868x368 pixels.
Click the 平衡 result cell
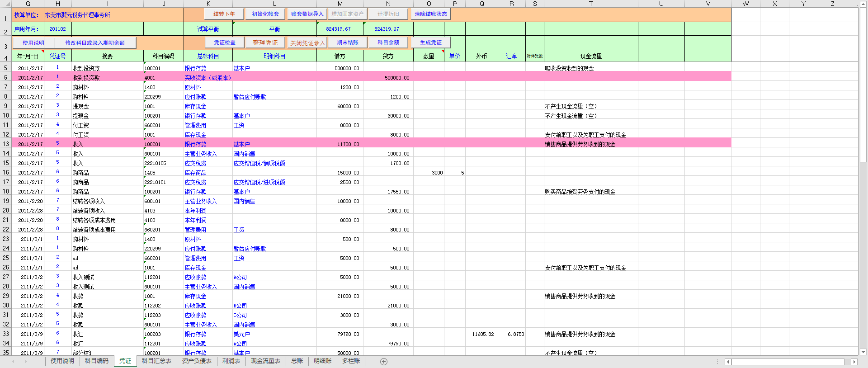click(274, 29)
